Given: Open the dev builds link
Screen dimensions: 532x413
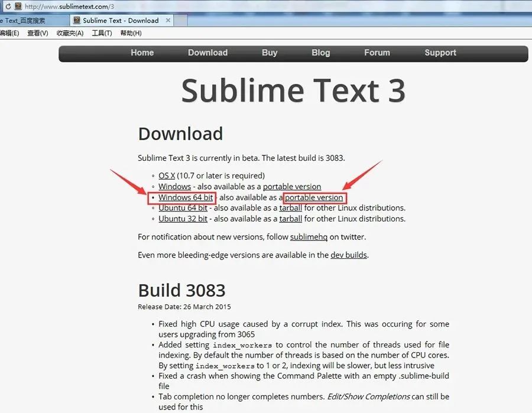Looking at the screenshot, I should (x=349, y=255).
